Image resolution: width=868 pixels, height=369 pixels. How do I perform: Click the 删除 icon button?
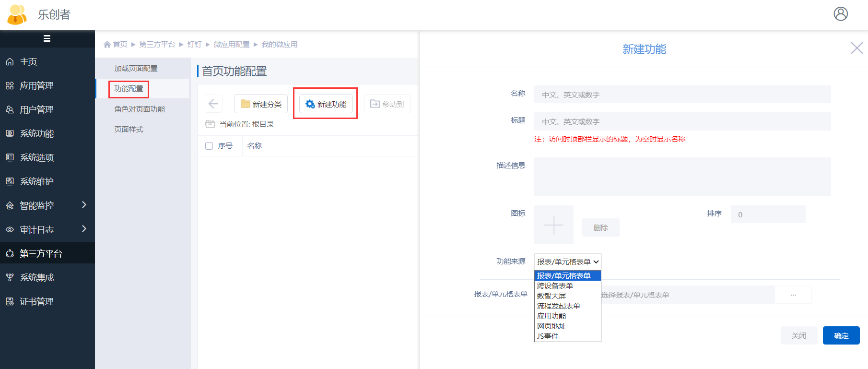tap(600, 227)
